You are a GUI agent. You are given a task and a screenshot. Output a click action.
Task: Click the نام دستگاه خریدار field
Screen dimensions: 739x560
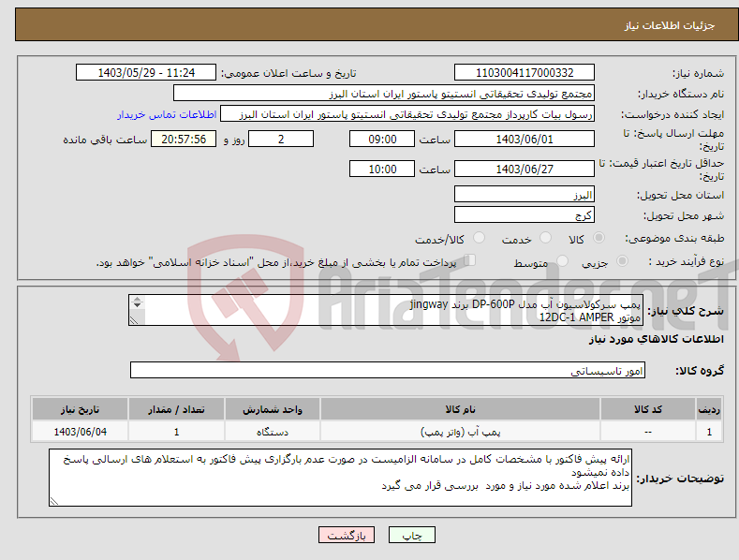pyautogui.click(x=384, y=94)
